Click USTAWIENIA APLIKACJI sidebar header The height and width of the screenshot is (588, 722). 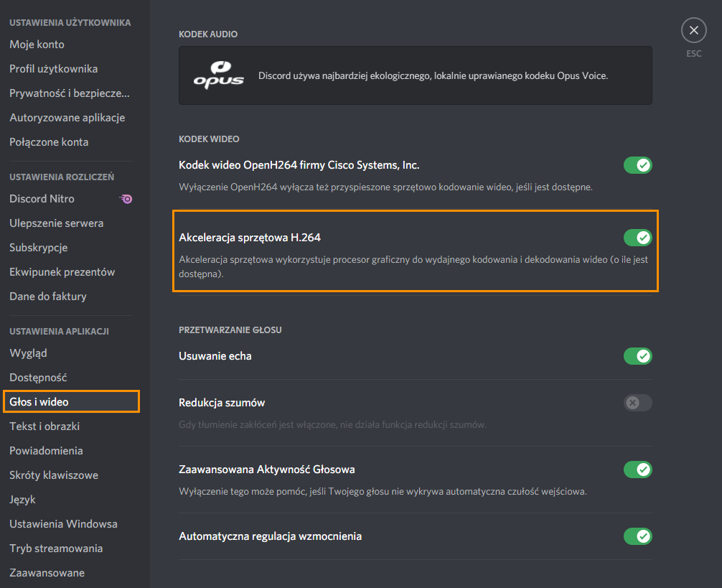click(x=59, y=331)
